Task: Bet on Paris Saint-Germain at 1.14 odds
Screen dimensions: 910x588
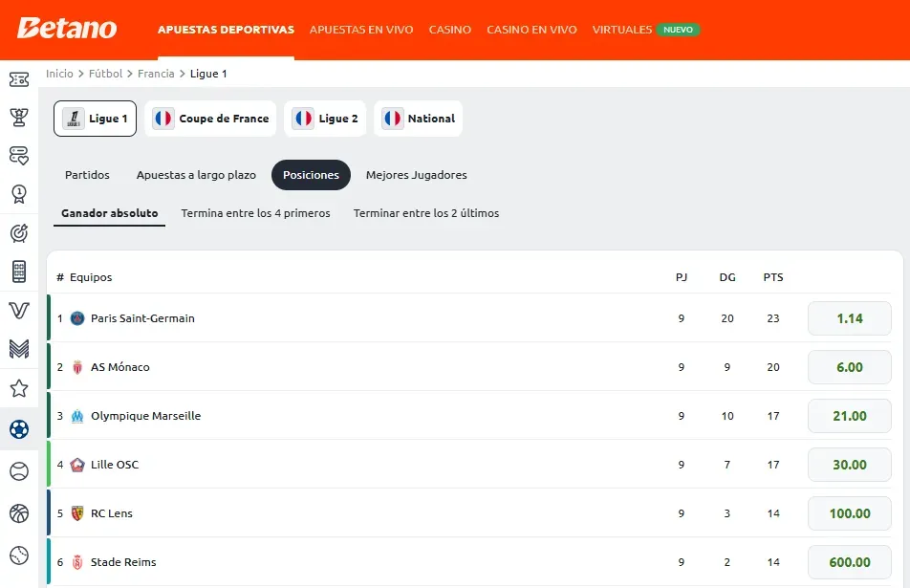Action: point(849,318)
